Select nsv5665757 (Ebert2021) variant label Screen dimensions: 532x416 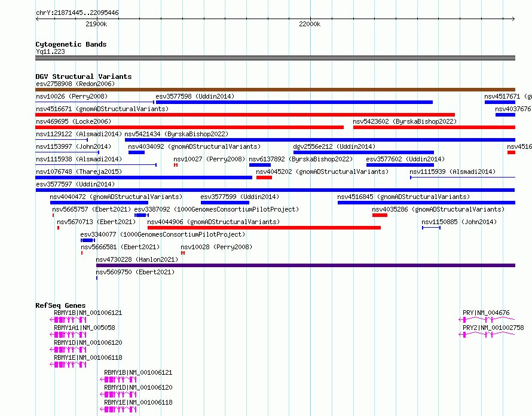(91, 209)
